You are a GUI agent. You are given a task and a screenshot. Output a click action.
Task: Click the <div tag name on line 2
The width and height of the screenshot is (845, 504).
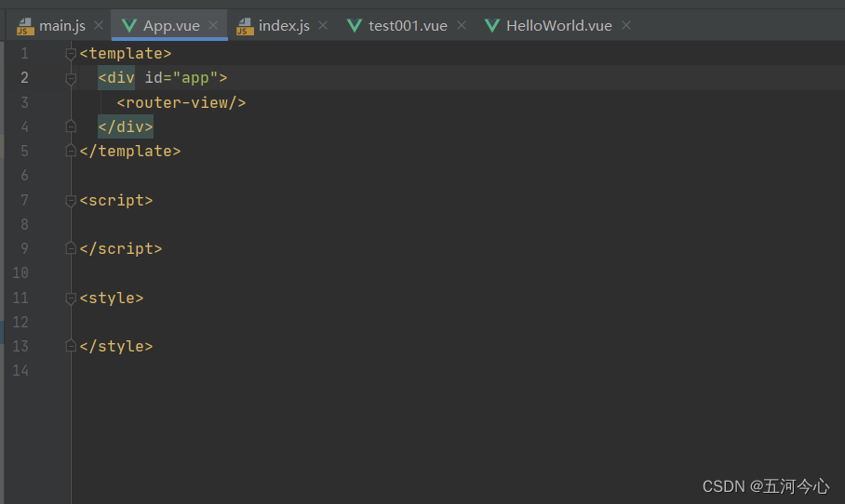[x=116, y=77]
